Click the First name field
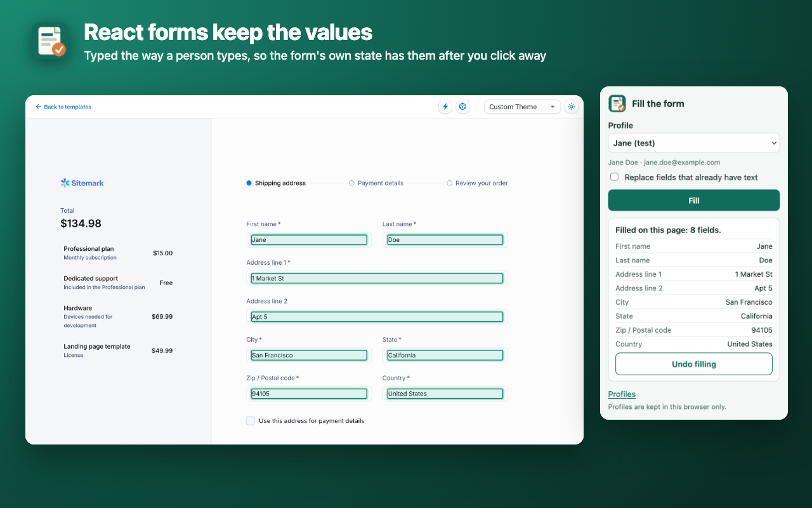This screenshot has width=812, height=508. 309,239
